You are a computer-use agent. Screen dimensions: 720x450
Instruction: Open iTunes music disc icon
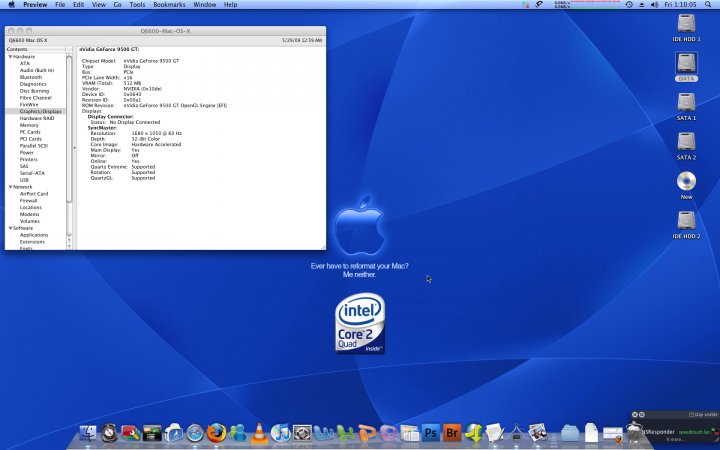pyautogui.click(x=281, y=433)
